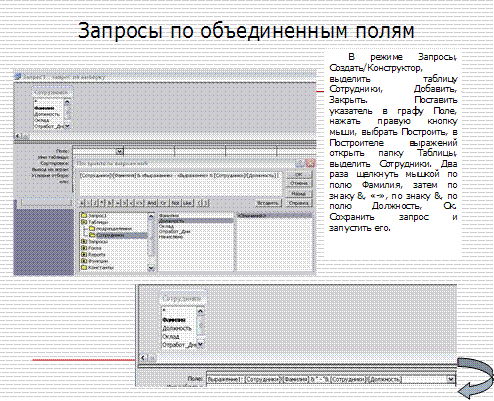
Task: Click the not-equal <> operator button
Action: click(139, 203)
